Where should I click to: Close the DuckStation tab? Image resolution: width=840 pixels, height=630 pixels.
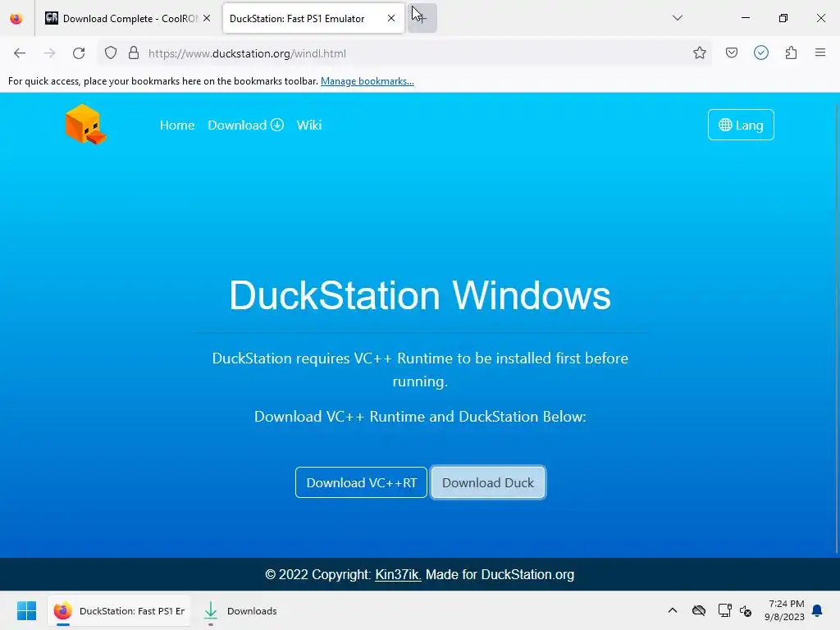pos(391,18)
